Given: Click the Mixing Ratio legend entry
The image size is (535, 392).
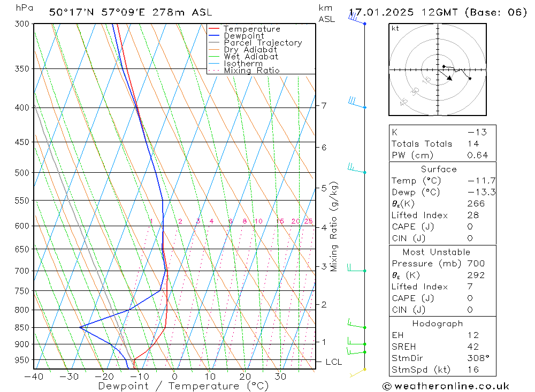Looking at the screenshot, I should click(x=244, y=70).
